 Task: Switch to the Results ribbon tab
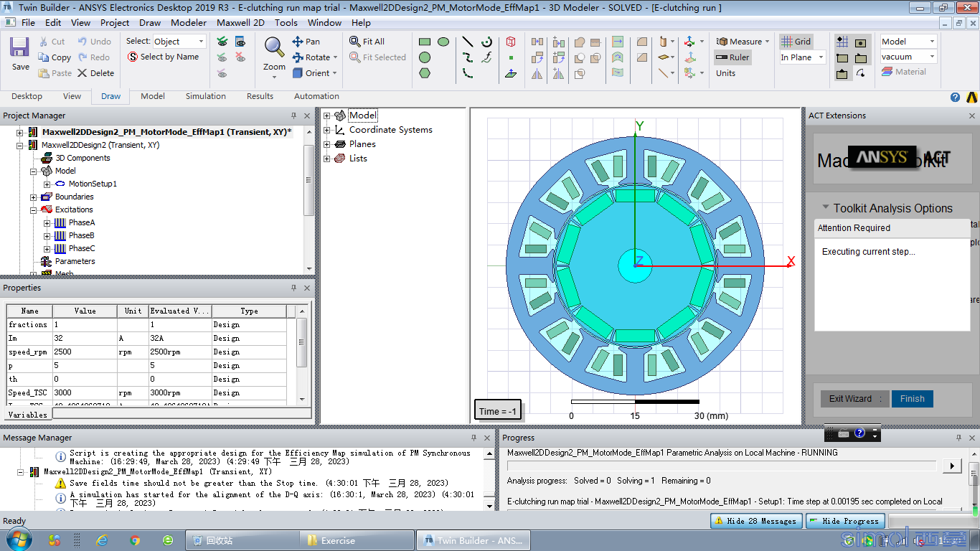[x=260, y=96]
